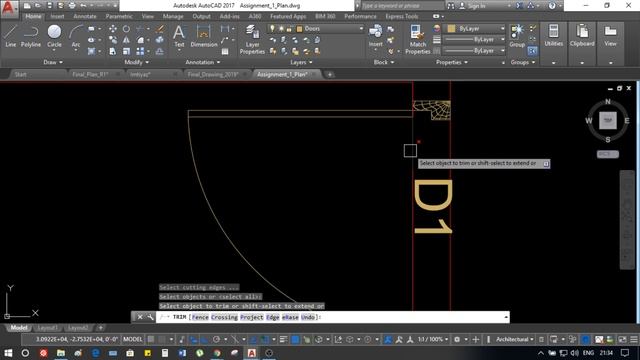Click the command line customize wrench icon

[x=150, y=317]
